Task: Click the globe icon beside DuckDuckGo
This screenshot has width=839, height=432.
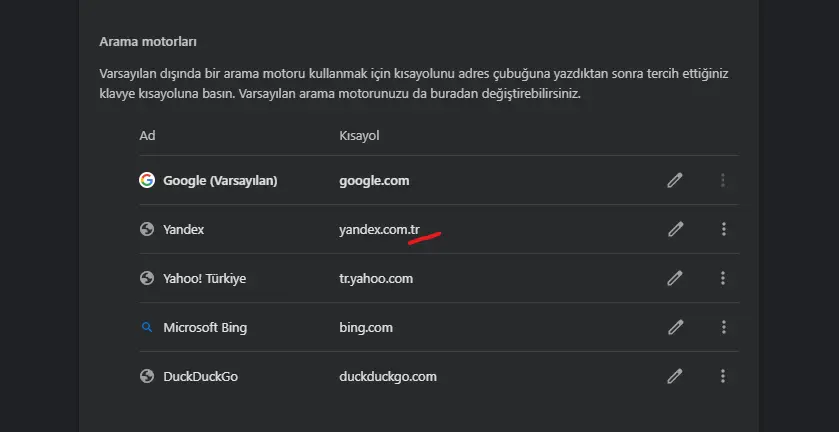Action: 147,376
